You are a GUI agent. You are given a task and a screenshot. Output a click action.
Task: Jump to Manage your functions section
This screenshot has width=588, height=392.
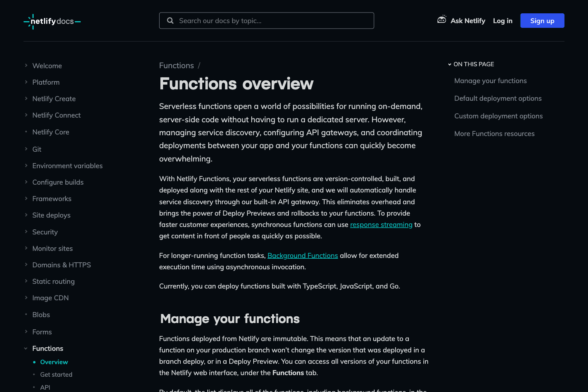[490, 81]
